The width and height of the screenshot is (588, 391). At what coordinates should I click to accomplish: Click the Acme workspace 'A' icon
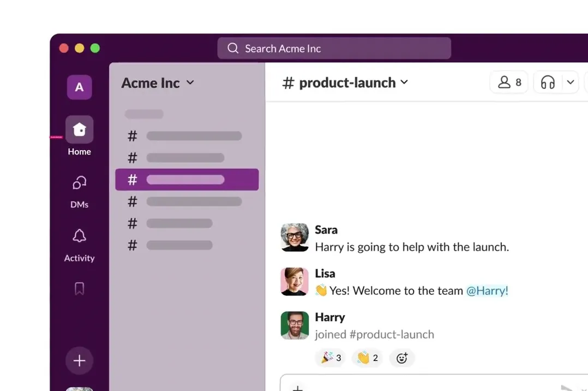[x=79, y=87]
